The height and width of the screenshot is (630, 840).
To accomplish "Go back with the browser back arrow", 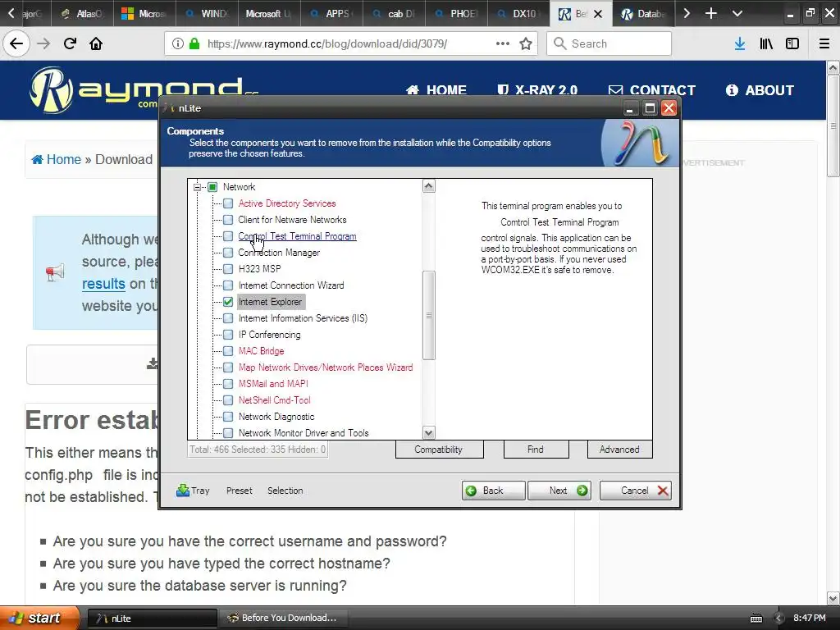I will click(16, 43).
